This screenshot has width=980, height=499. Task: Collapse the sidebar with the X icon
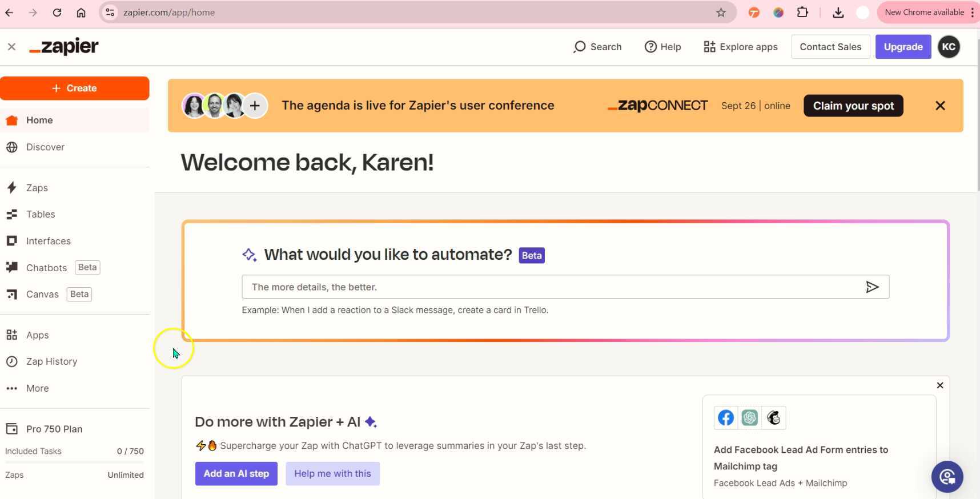tap(11, 47)
